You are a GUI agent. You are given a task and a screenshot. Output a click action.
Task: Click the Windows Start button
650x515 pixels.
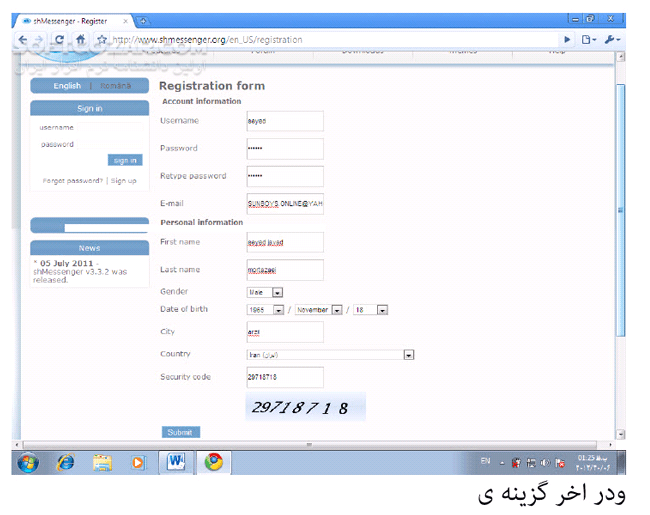coord(28,462)
